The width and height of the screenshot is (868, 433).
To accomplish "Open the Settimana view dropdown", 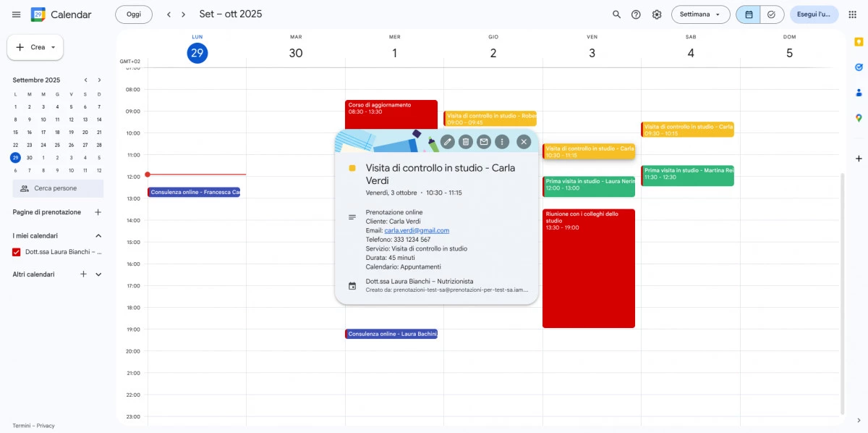I will [x=700, y=14].
